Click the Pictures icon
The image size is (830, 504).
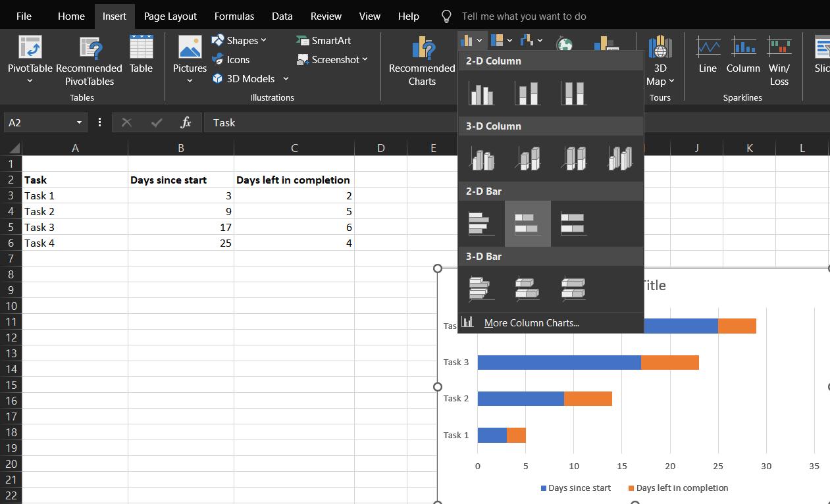[190, 48]
